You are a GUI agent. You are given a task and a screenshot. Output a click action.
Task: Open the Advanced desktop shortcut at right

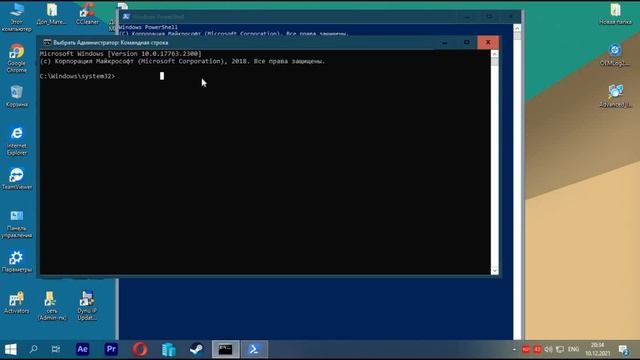615,96
